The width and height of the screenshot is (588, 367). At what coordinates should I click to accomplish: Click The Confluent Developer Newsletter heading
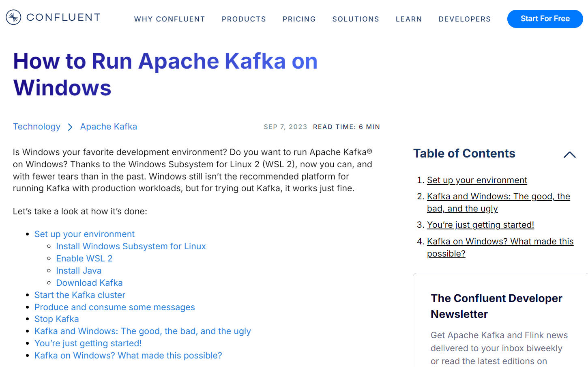point(496,306)
